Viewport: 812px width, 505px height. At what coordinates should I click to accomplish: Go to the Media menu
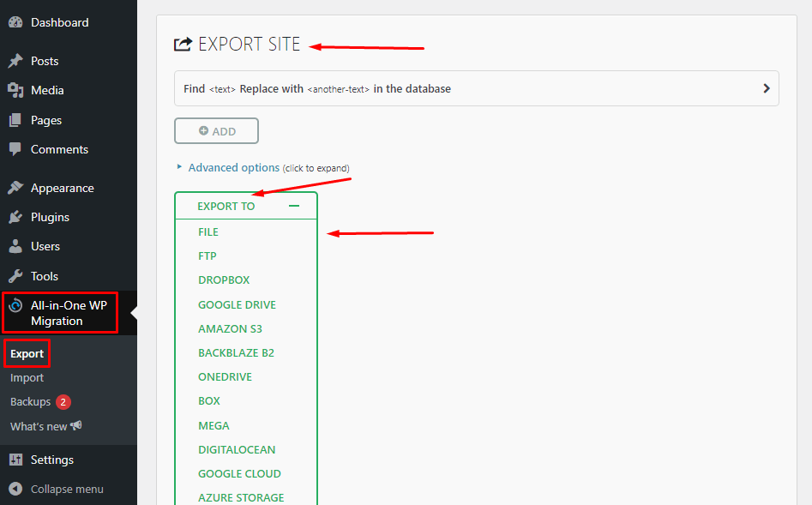tap(47, 90)
